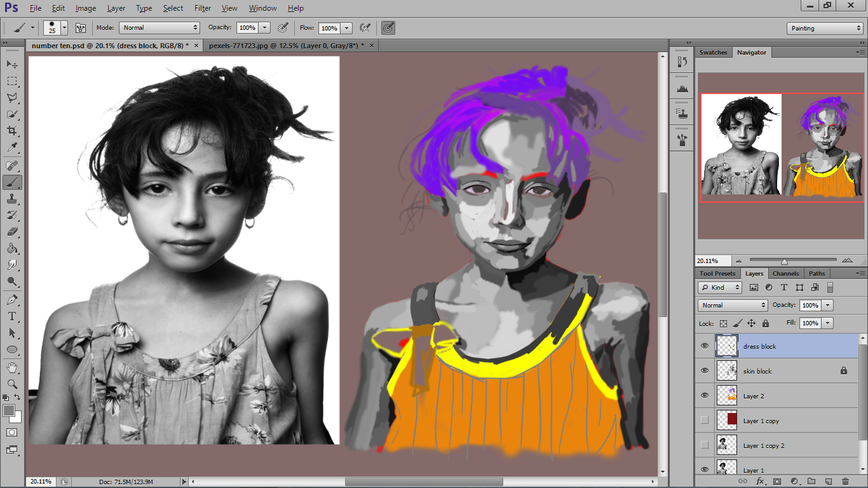Select the Polygonal Lasso tool

(x=12, y=97)
